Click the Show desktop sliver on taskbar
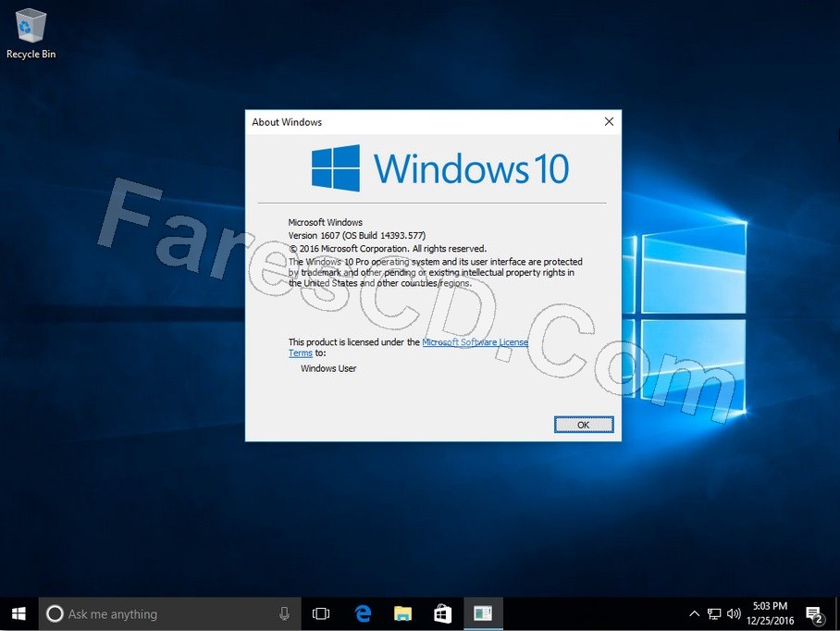The height and width of the screenshot is (631, 840). point(837,613)
